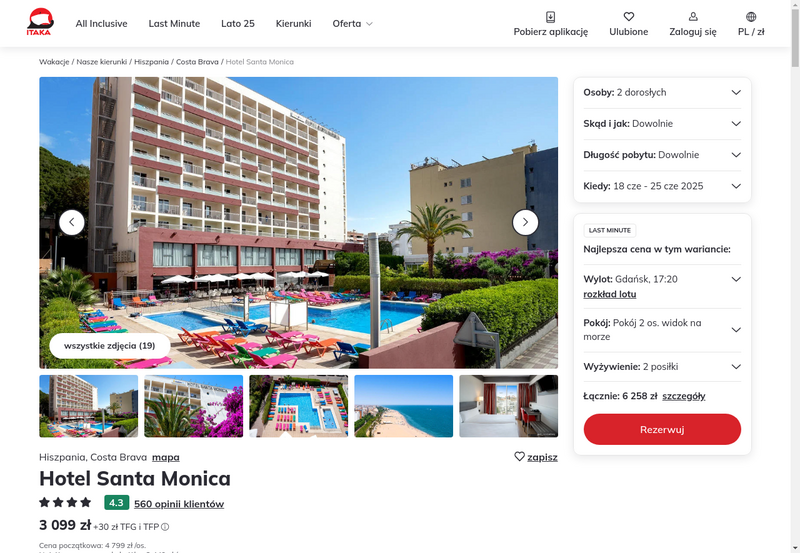The height and width of the screenshot is (553, 800).
Task: Open the Pobierz aplikację download icon
Action: [x=551, y=17]
